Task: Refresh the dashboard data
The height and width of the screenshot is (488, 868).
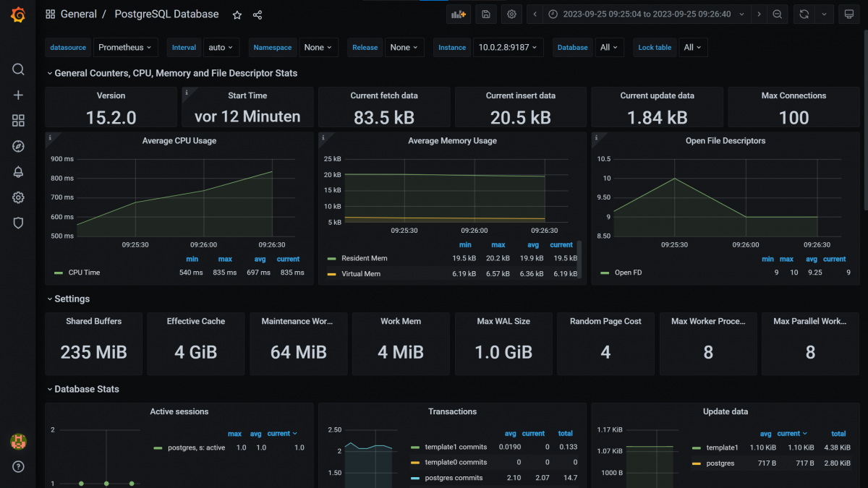Action: pyautogui.click(x=805, y=14)
